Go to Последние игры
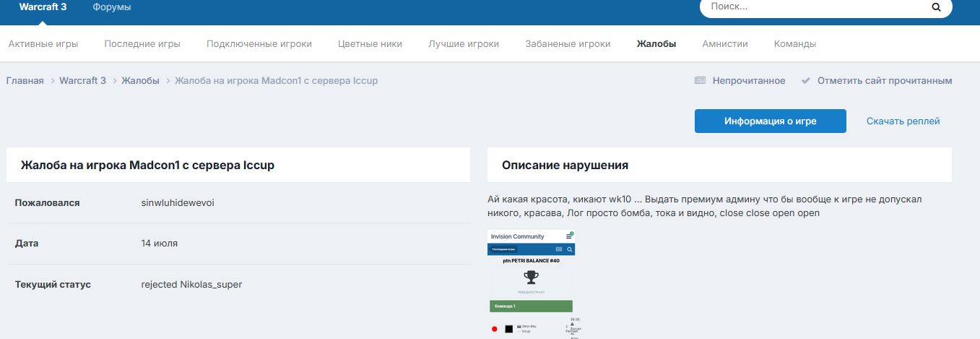Viewport: 980px width, 339px height. tap(142, 43)
